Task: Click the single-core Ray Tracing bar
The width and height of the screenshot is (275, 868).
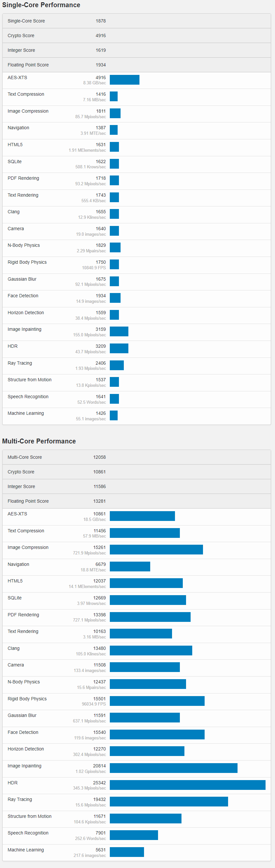Action: point(117,365)
